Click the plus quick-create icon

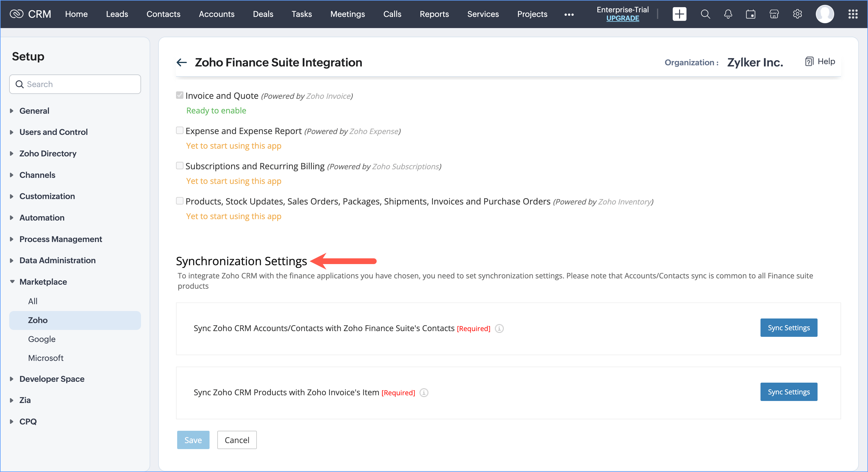[679, 14]
